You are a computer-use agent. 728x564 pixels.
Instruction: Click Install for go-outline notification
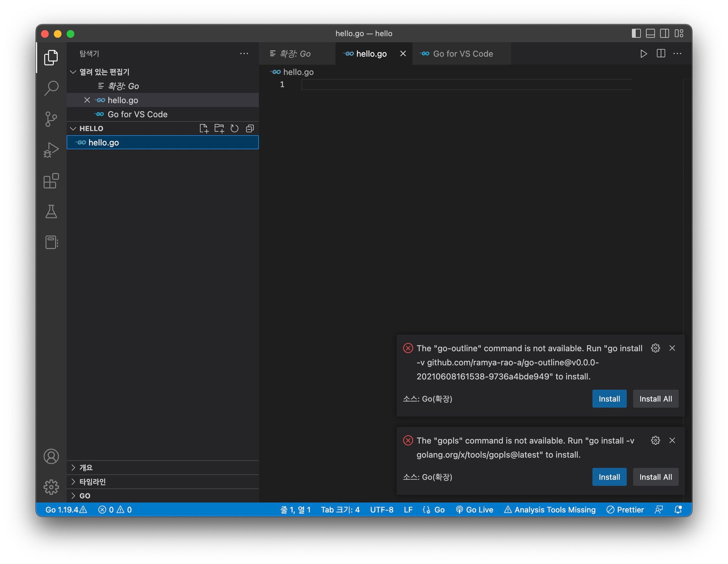(x=609, y=399)
